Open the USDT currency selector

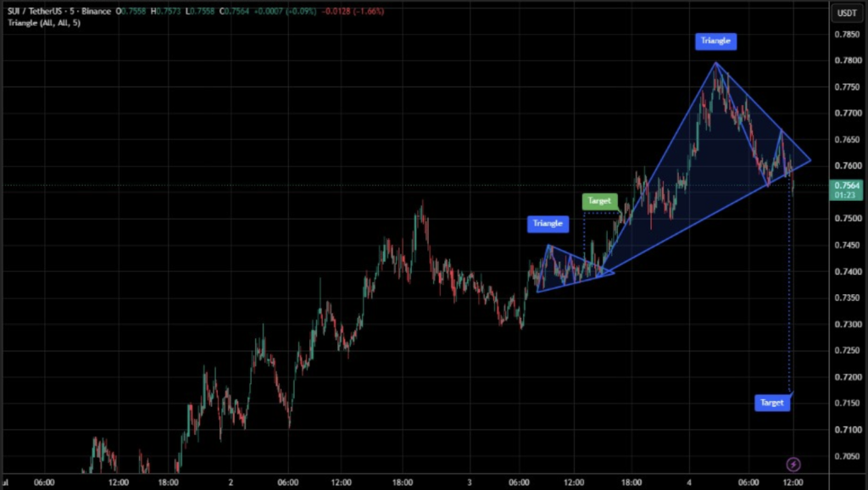pos(847,13)
